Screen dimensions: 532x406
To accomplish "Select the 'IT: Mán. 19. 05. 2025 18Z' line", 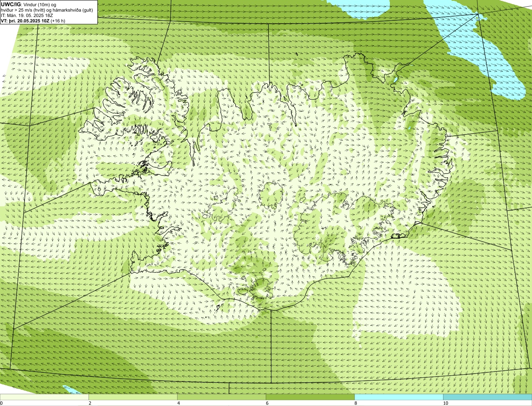I will tap(27, 15).
